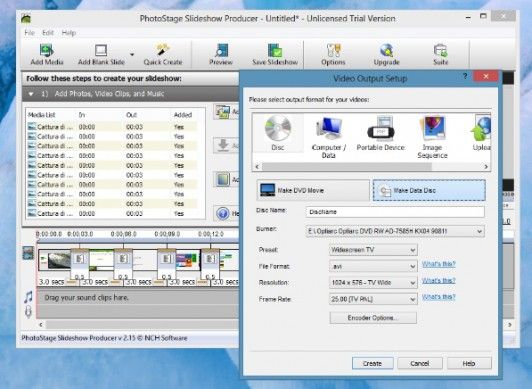Screen dimensions: 532x389
Task: Click the Media List column header
Action: (x=41, y=115)
